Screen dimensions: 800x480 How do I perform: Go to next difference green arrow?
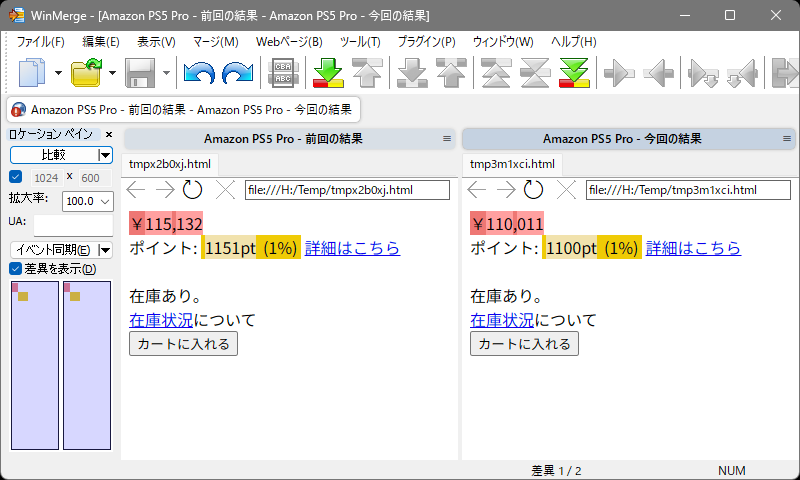tap(328, 72)
